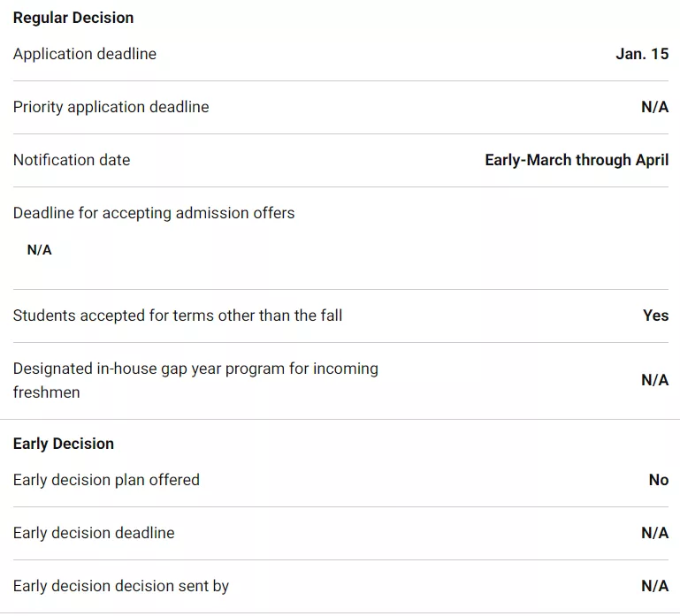This screenshot has height=616, width=680.
Task: Click Early decision plan offered label
Action: point(107,480)
